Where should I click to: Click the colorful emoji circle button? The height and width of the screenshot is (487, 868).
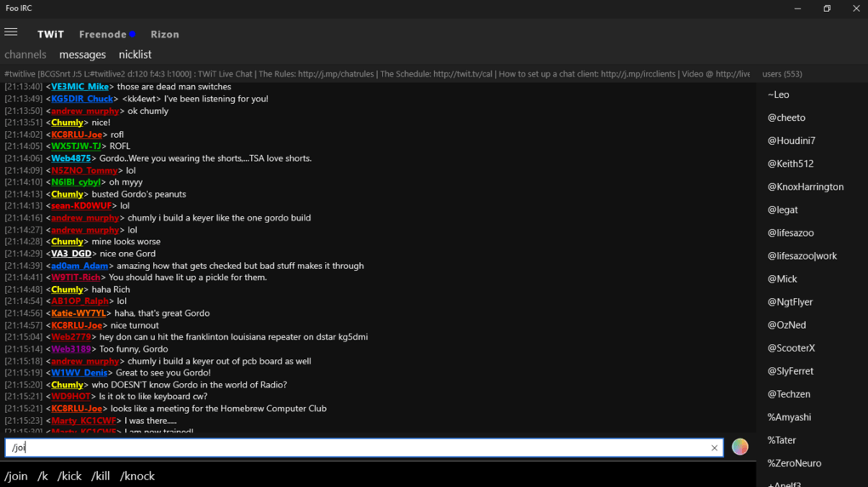pyautogui.click(x=740, y=447)
